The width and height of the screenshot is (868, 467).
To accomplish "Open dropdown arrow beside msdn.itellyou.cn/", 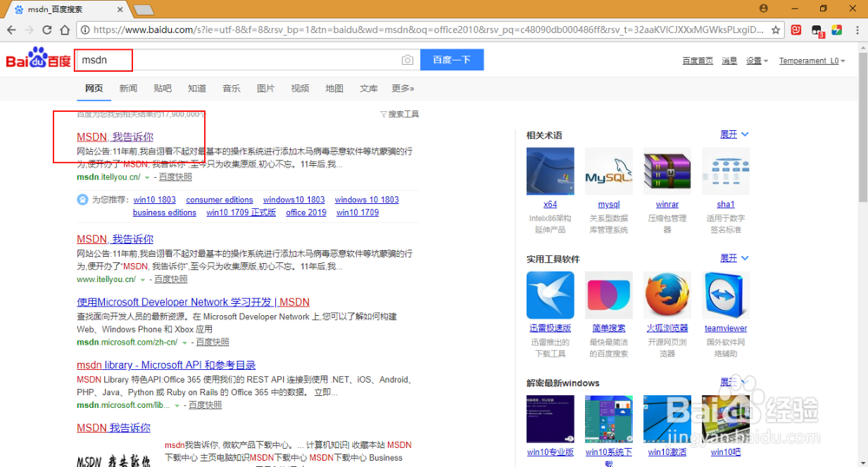I will point(148,178).
